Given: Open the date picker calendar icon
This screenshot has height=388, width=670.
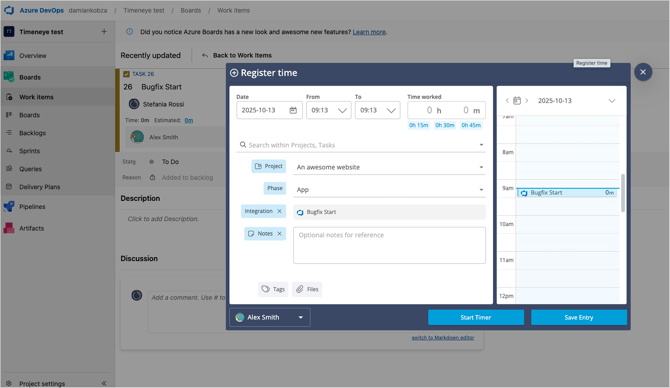Looking at the screenshot, I should click(293, 110).
